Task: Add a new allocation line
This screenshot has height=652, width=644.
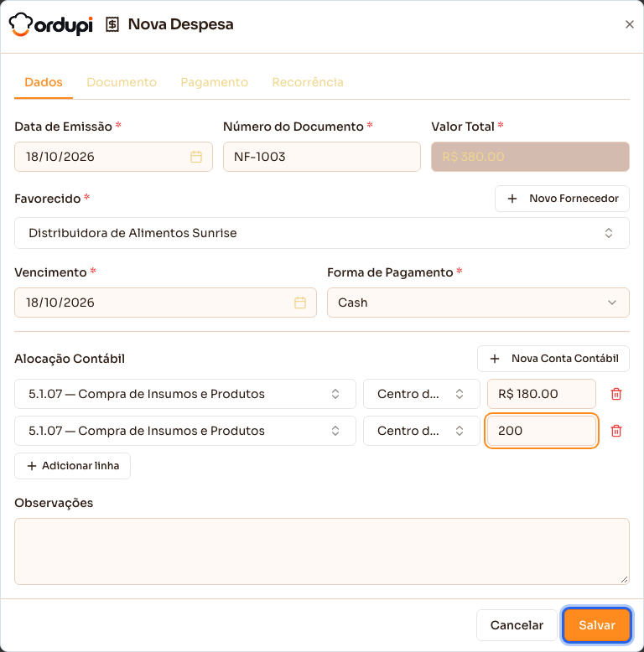Action: pyautogui.click(x=72, y=466)
